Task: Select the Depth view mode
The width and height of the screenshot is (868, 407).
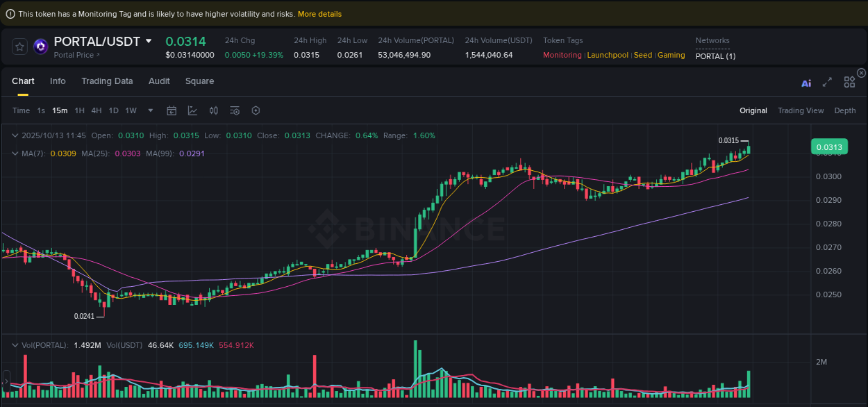Action: tap(845, 110)
